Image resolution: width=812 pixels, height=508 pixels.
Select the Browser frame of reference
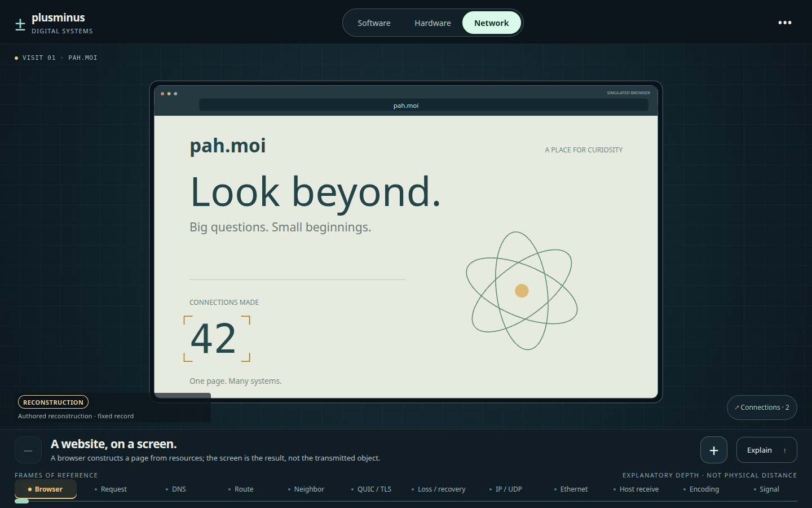(x=46, y=489)
